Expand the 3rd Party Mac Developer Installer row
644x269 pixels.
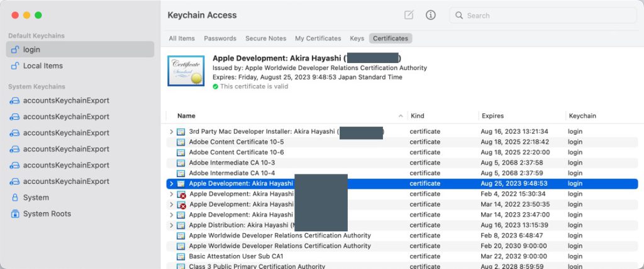pyautogui.click(x=171, y=132)
